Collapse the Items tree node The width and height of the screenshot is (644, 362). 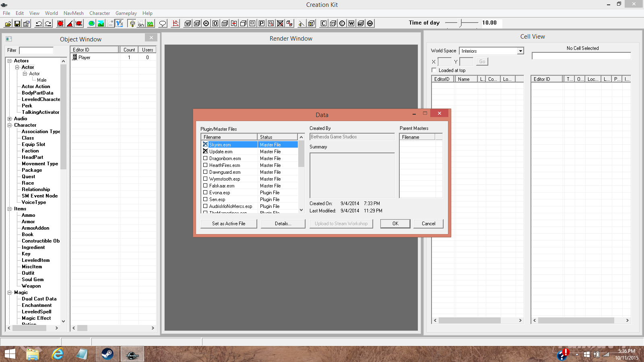click(9, 209)
